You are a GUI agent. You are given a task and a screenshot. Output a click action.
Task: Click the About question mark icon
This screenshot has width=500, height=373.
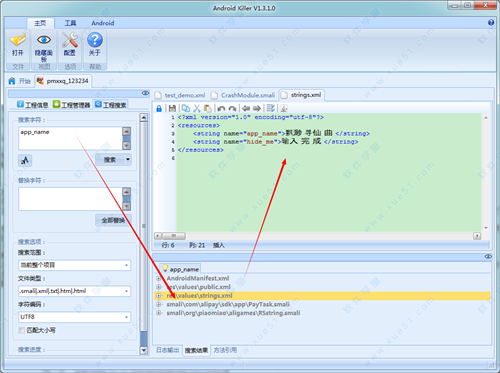coord(95,40)
